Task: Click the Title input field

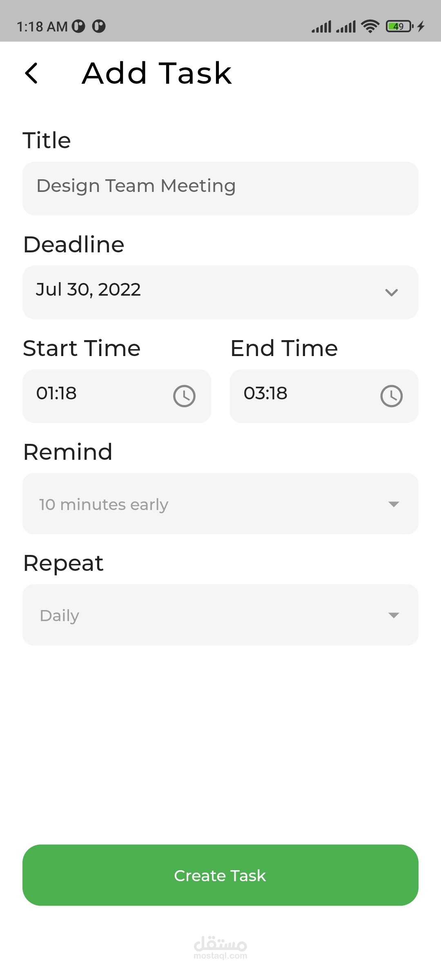Action: (x=220, y=188)
